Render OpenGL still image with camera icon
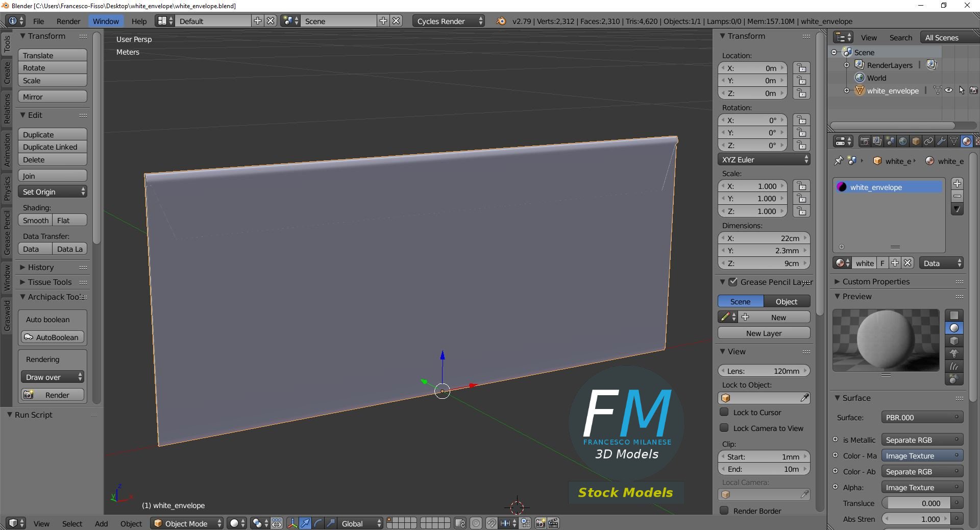The image size is (980, 530). (540, 523)
